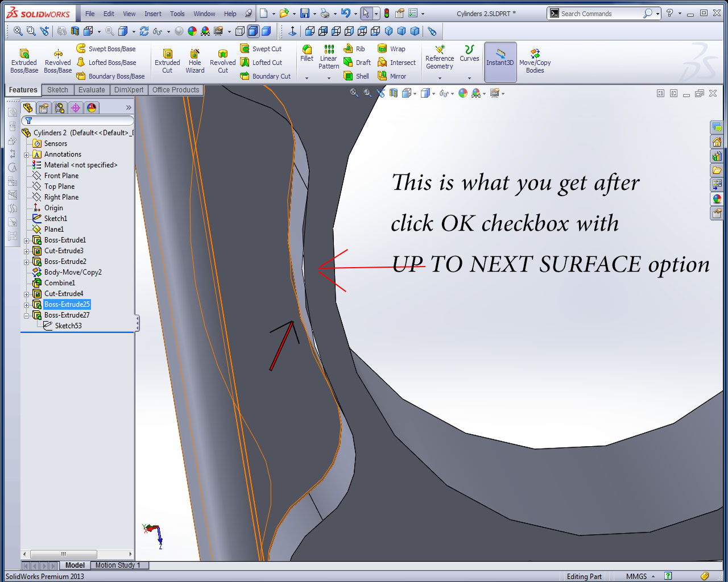This screenshot has height=582, width=728.
Task: Click the Linear Pattern tool
Action: click(329, 57)
